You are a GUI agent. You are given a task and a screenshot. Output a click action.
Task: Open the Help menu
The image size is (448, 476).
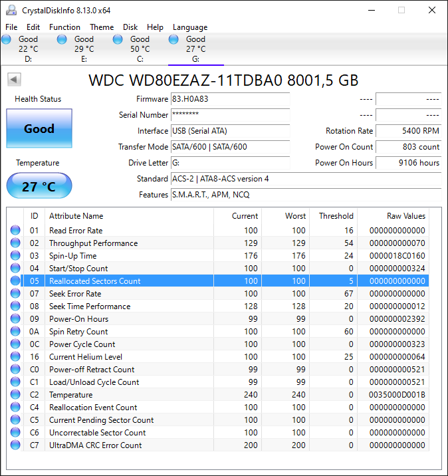(x=155, y=27)
